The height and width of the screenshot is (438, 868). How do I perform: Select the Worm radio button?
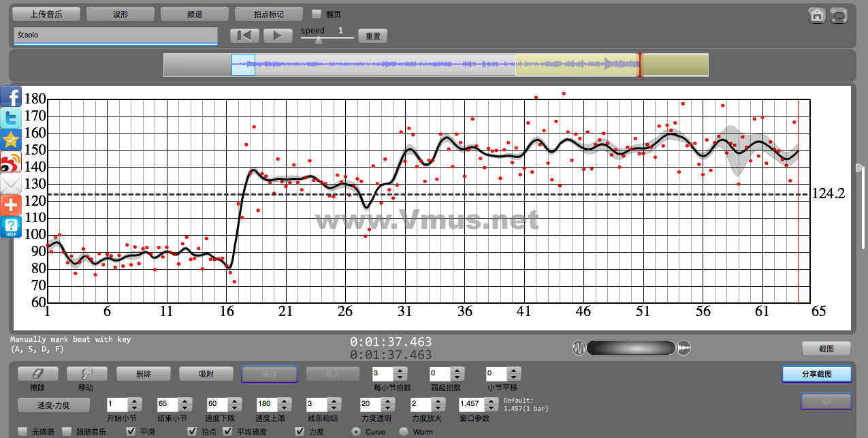tap(403, 432)
